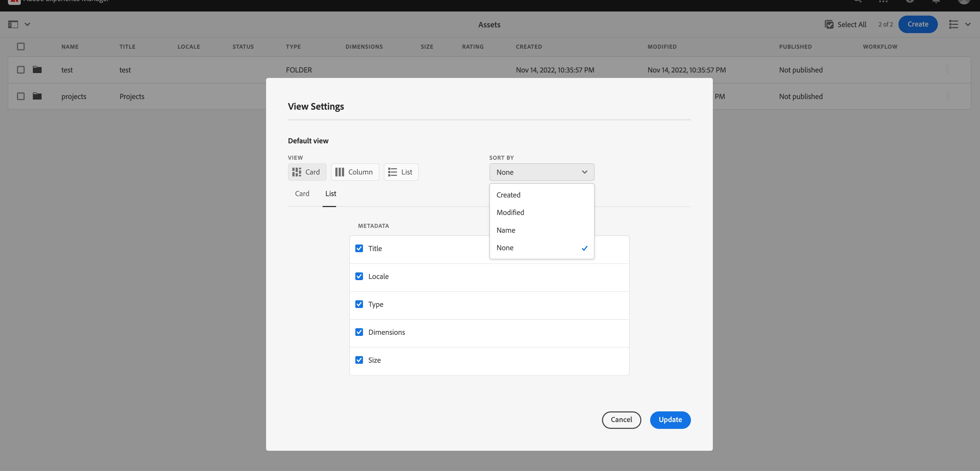Image resolution: width=980 pixels, height=471 pixels.
Task: Select Modified in sort options
Action: (x=510, y=213)
